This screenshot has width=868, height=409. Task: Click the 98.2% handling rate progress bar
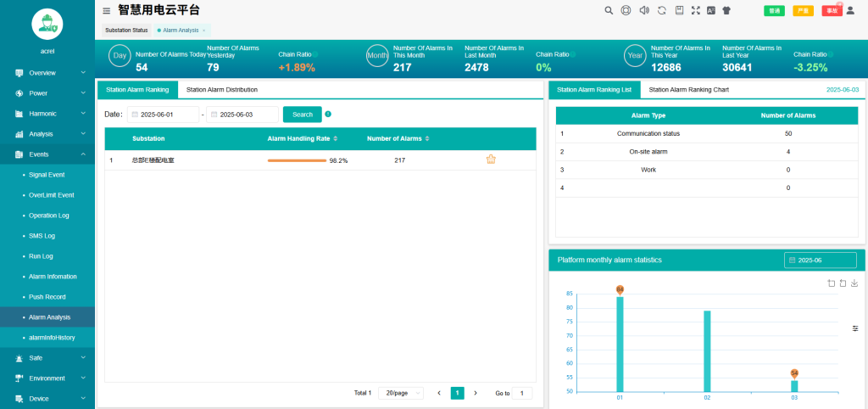click(x=297, y=160)
